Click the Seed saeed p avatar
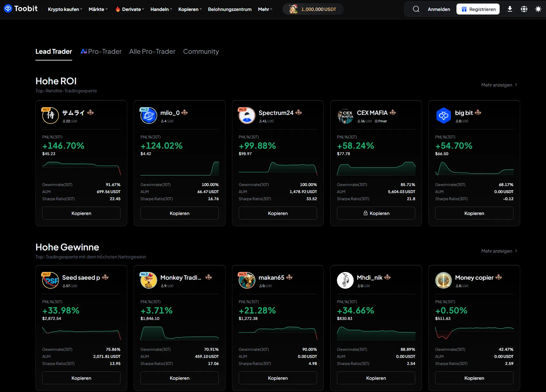 point(51,280)
